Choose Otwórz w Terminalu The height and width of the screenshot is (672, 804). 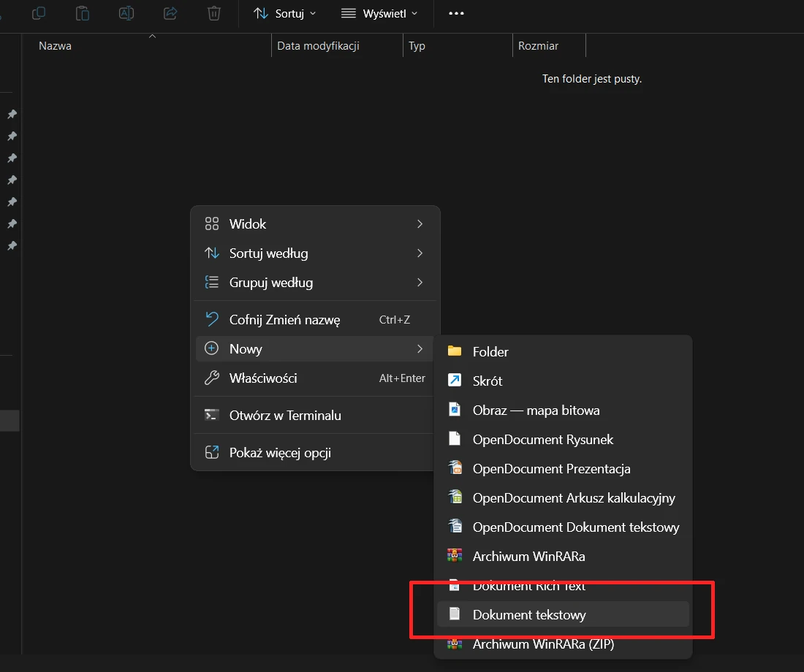click(315, 415)
